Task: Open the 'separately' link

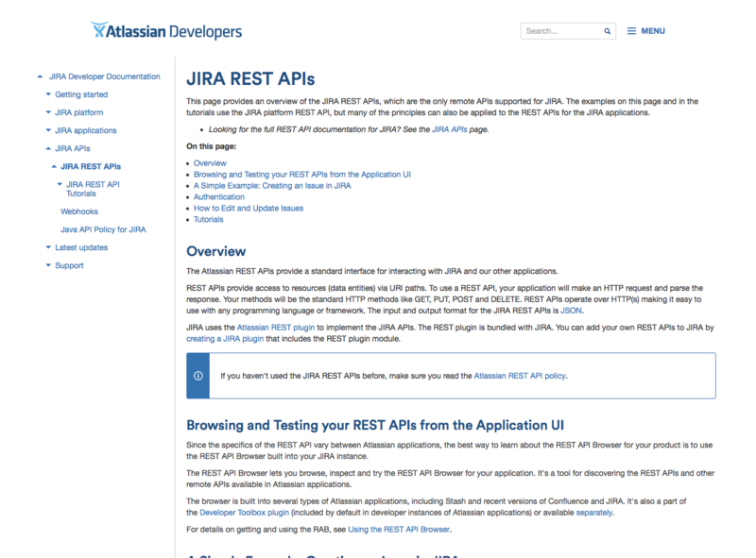Action: pyautogui.click(x=594, y=513)
